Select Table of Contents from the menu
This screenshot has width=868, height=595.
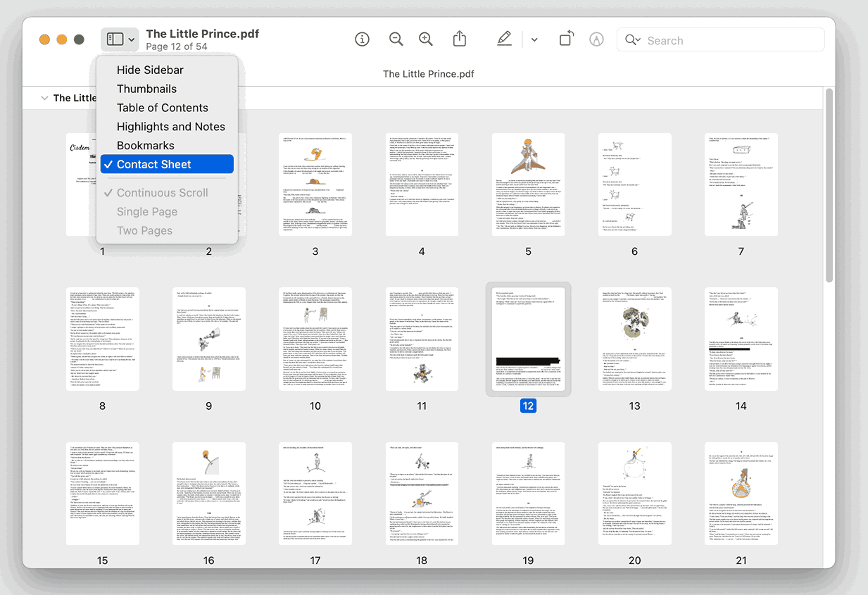pyautogui.click(x=163, y=107)
